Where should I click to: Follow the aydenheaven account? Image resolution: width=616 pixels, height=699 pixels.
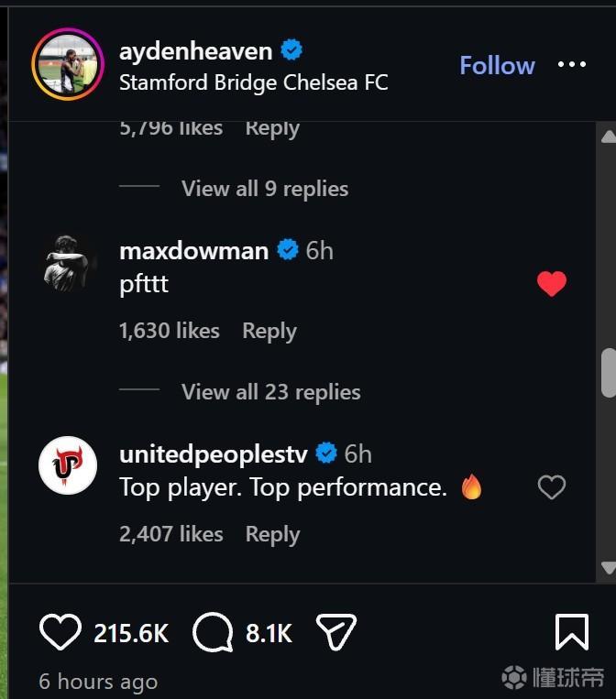coord(497,65)
